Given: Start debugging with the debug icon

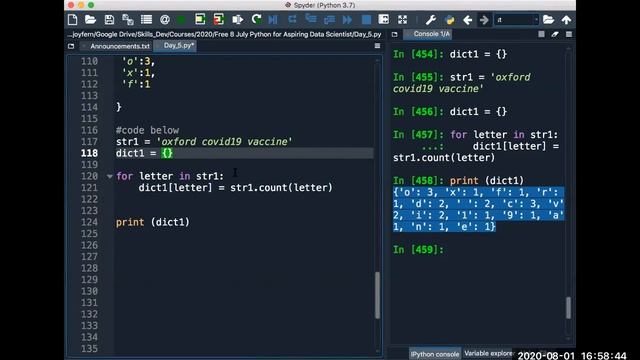Looking at the screenshot, I should 273,20.
